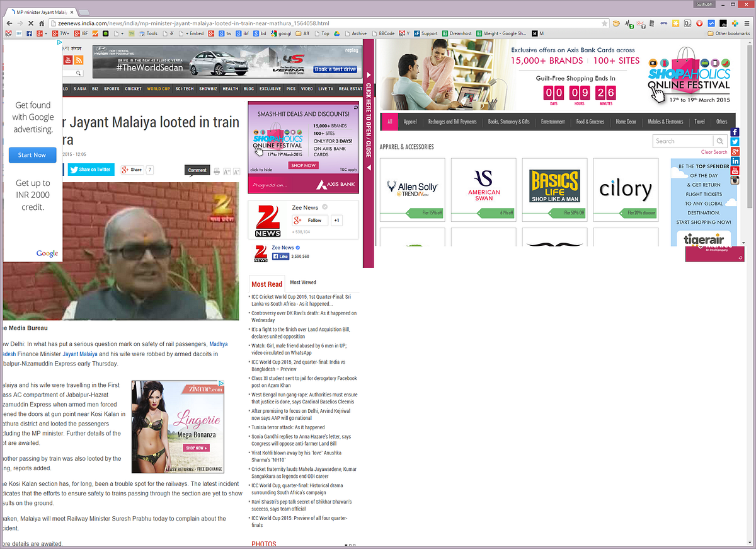Open the HEALTH section in the nav bar
The image size is (756, 549).
point(230,89)
